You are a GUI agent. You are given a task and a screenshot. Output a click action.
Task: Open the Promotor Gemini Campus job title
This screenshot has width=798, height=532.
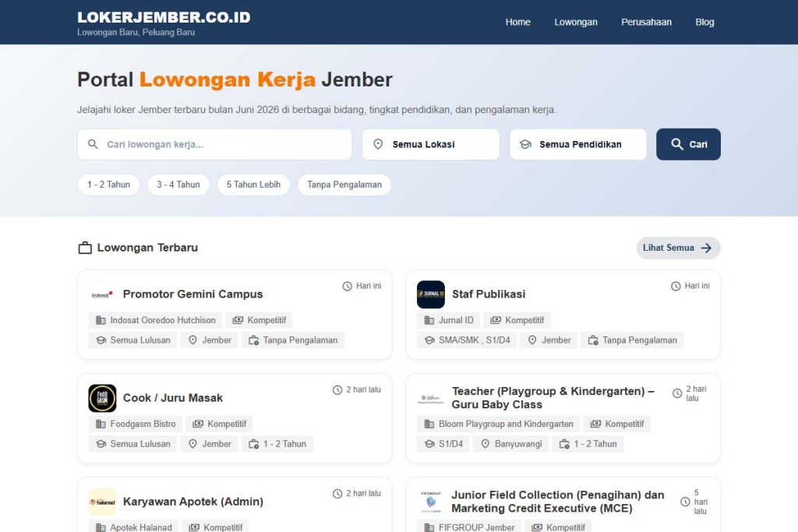point(193,294)
